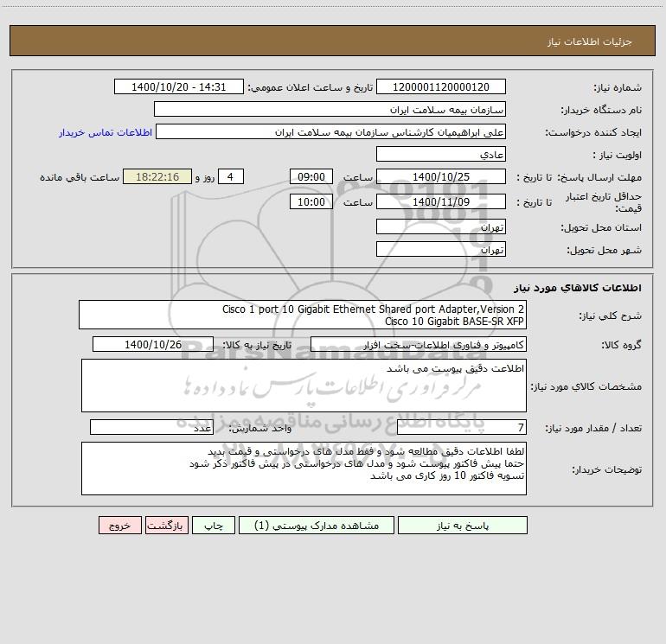Click the 'استان محل تحویل:' label

click(601, 227)
